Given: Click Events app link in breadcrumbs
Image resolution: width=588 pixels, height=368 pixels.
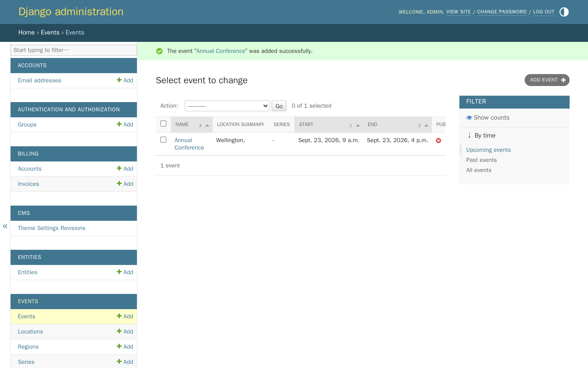Looking at the screenshot, I should click(50, 32).
